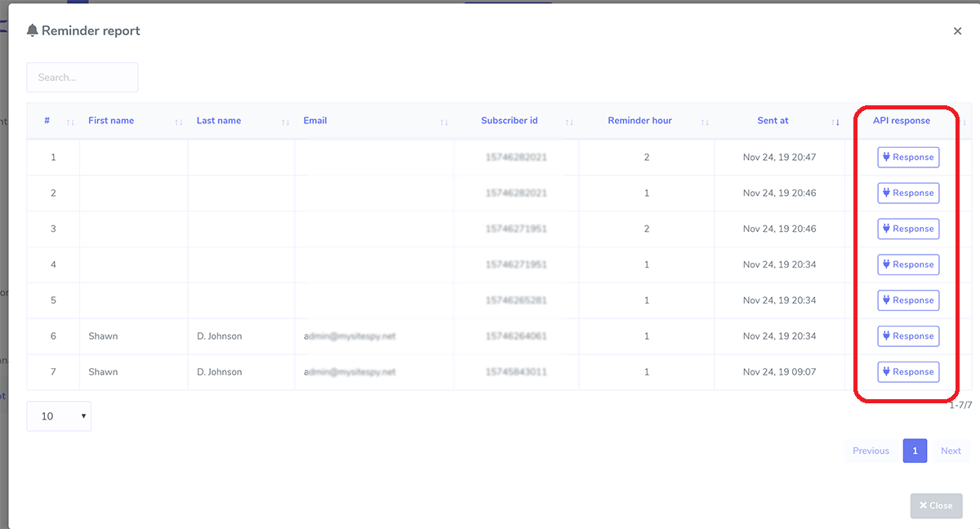Focus the Search input field
The height and width of the screenshot is (529, 980).
click(82, 78)
